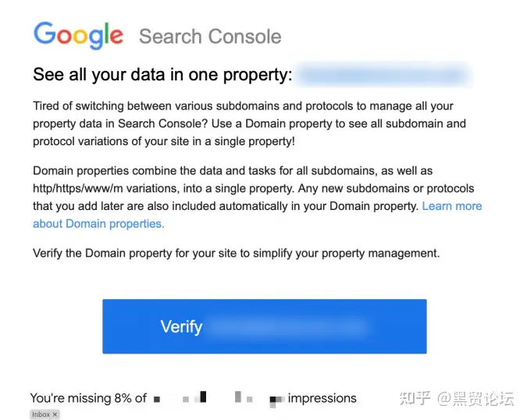
Task: Click the sentence Verify the Domain property
Action: (x=237, y=253)
